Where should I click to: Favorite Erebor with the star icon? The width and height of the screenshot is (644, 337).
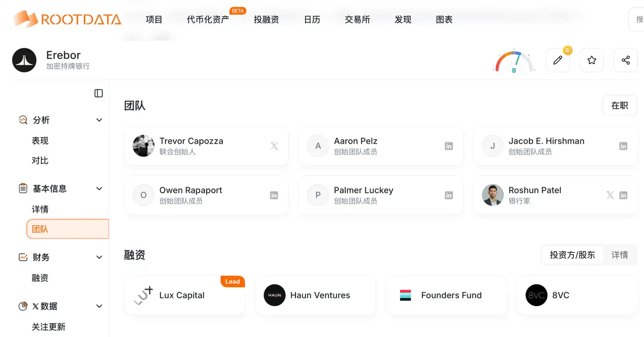point(592,60)
